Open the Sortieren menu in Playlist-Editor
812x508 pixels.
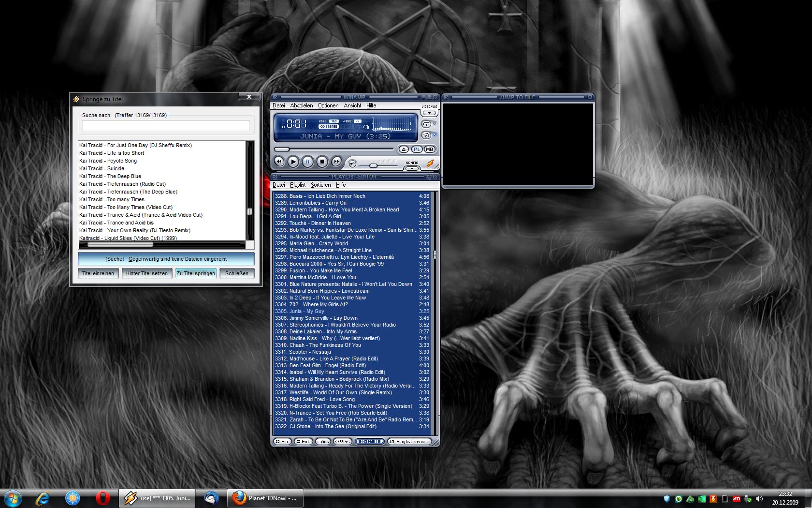(x=321, y=185)
